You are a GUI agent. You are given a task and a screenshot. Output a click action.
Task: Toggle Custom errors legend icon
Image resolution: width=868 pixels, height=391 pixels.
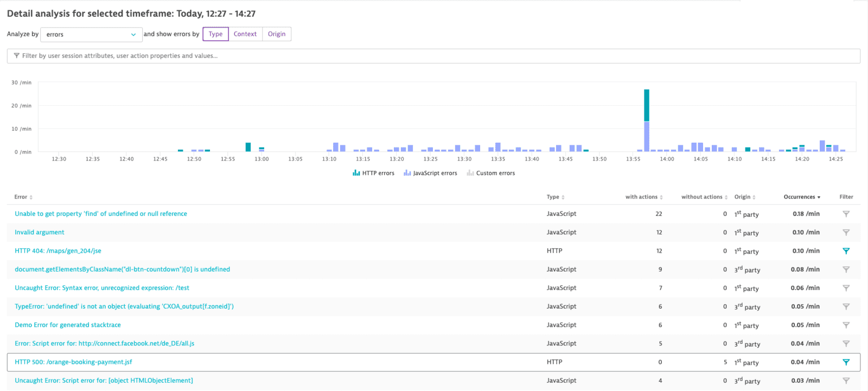470,173
